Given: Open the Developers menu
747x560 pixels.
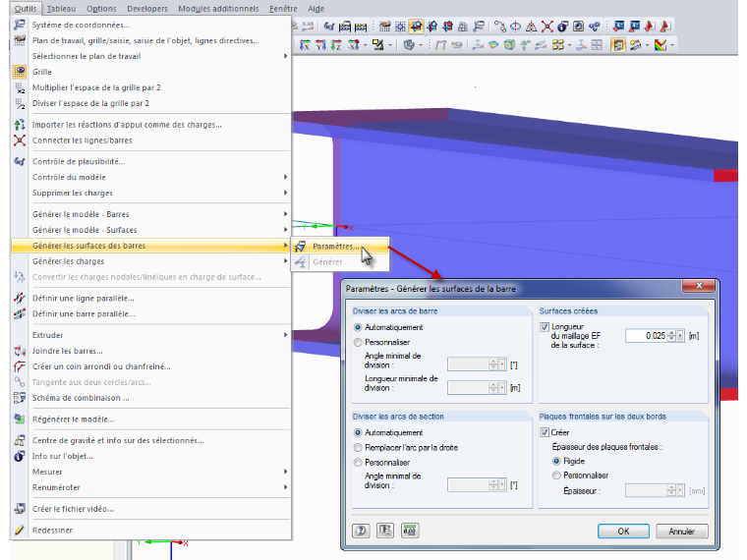Looking at the screenshot, I should point(147,9).
